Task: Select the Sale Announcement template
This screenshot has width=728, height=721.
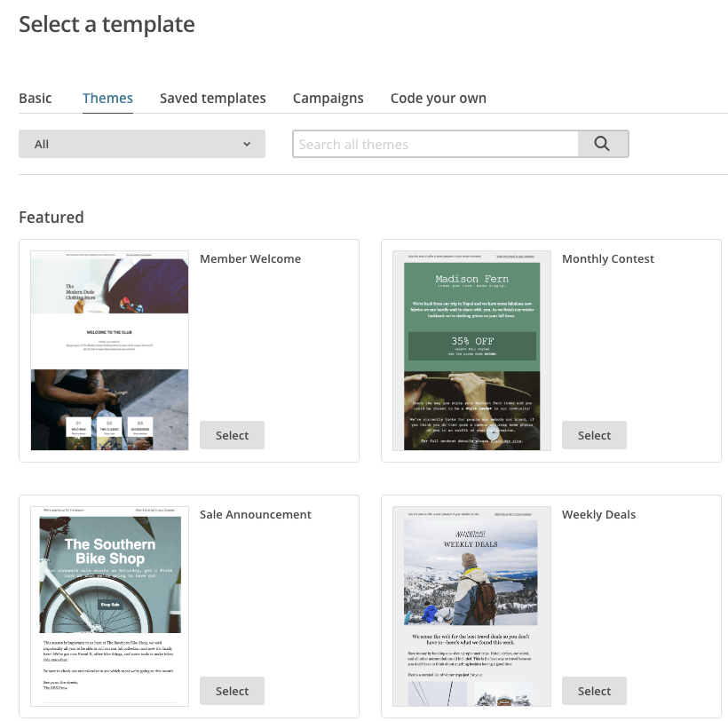Action: point(232,691)
